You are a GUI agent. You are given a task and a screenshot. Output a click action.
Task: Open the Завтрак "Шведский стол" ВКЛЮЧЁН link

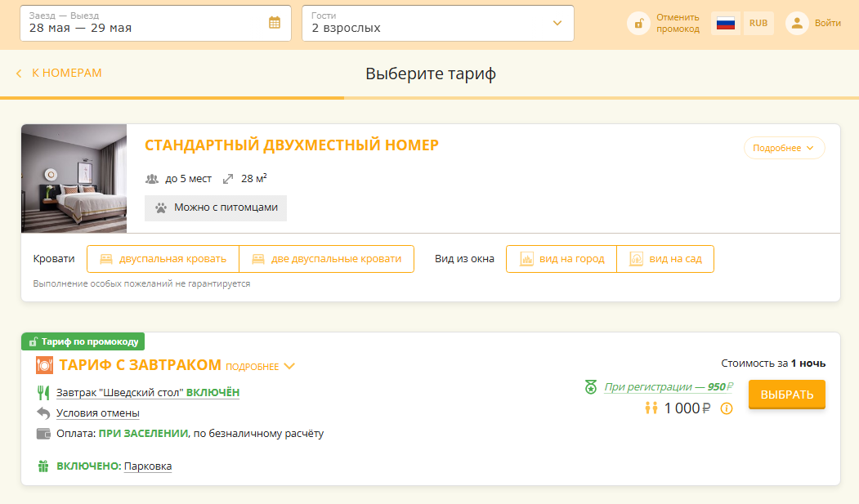pyautogui.click(x=148, y=392)
